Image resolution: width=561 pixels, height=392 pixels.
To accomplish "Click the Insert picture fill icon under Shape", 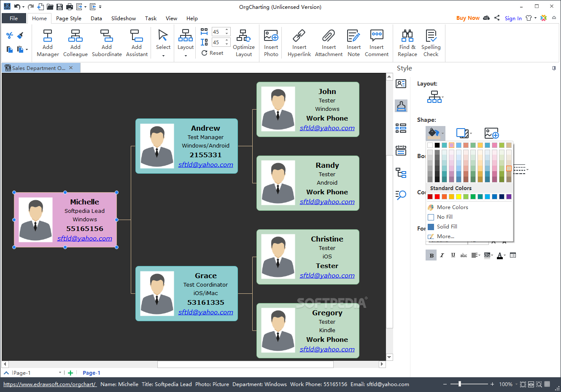I will 491,133.
